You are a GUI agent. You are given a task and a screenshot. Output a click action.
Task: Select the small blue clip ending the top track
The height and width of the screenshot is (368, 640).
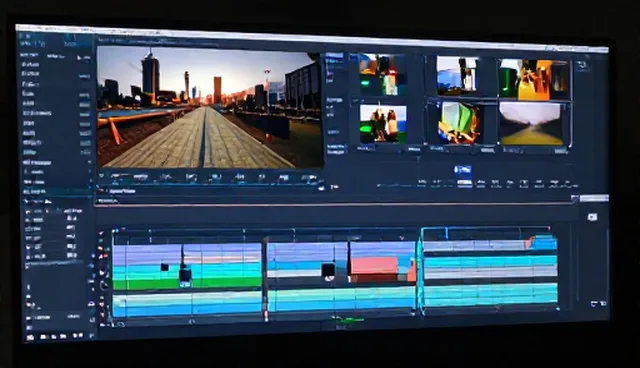[543, 243]
